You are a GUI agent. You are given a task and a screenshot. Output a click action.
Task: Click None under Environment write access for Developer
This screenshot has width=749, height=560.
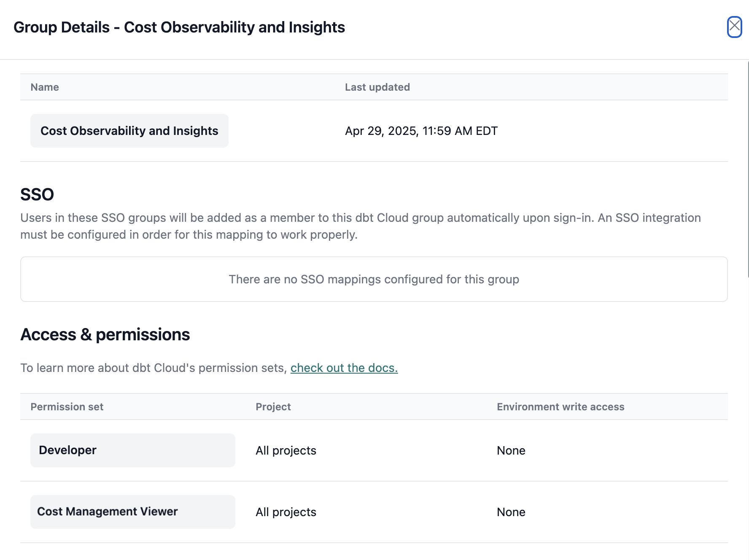[511, 450]
